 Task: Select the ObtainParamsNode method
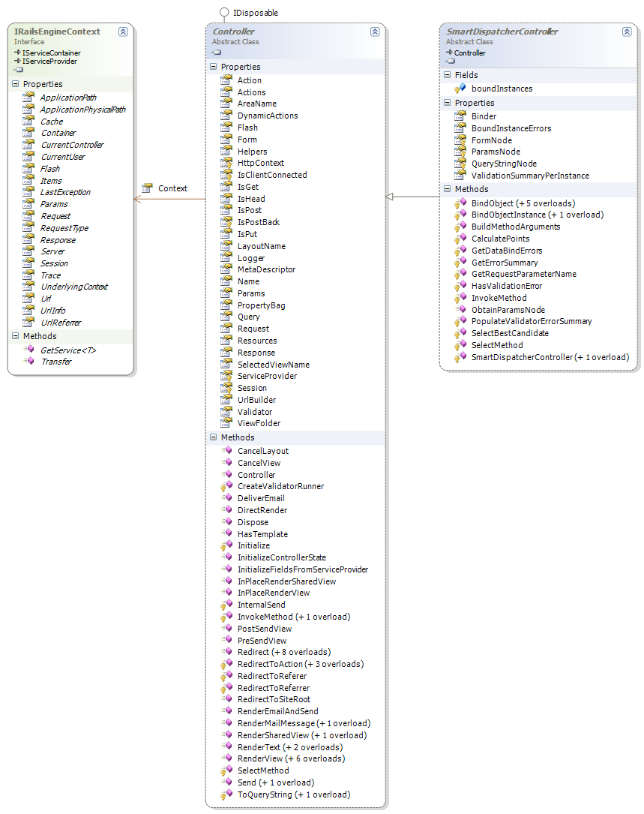pyautogui.click(x=508, y=310)
